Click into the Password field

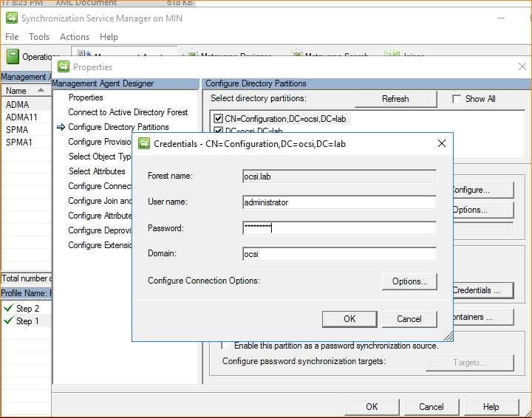[339, 227]
